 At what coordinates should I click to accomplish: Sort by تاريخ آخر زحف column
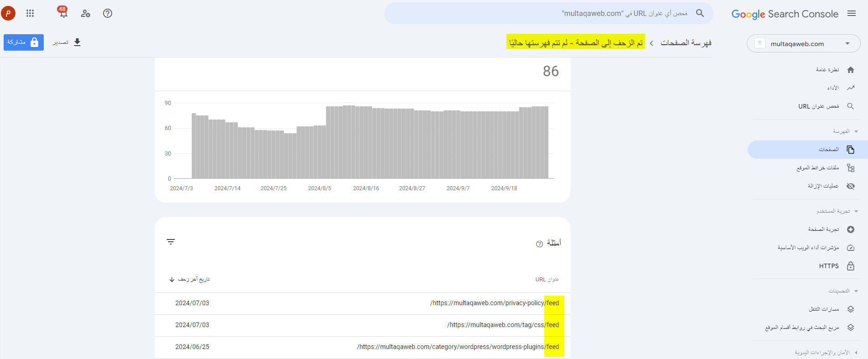point(190,279)
